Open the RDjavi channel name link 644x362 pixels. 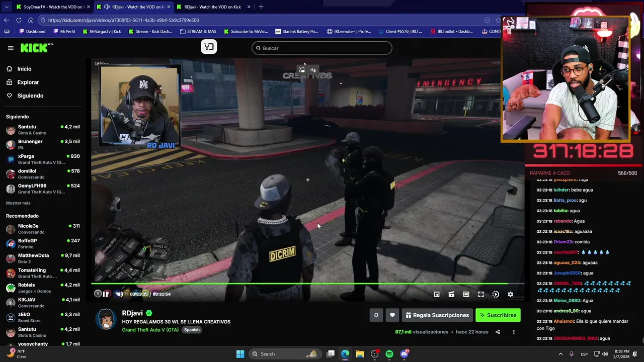[132, 313]
